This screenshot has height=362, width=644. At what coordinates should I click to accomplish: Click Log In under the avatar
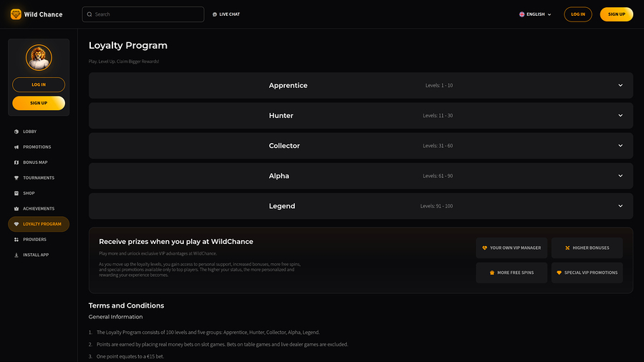pyautogui.click(x=39, y=84)
